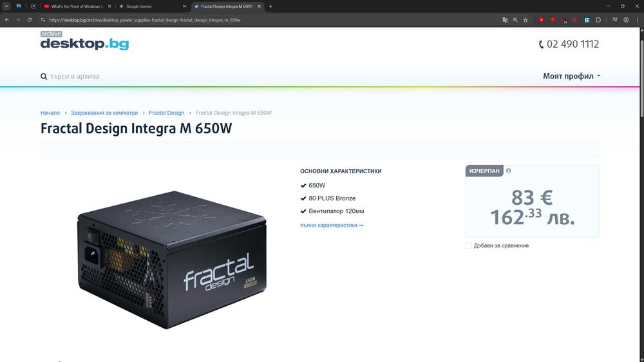
Task: Open site information icon in address bar
Action: [43, 20]
